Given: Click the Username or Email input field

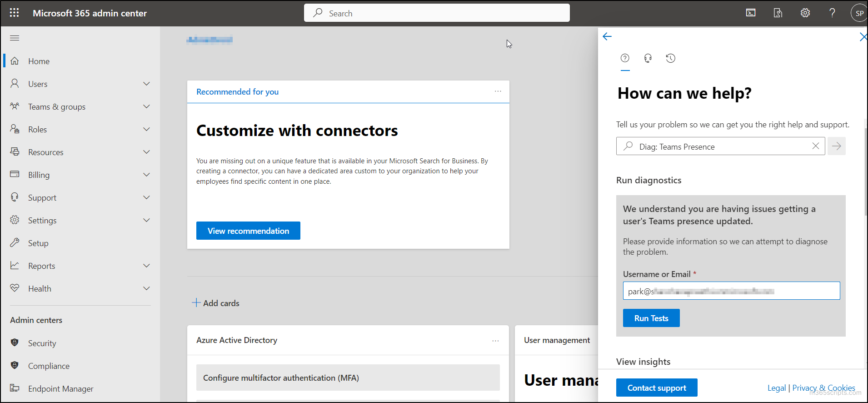Looking at the screenshot, I should pos(731,291).
